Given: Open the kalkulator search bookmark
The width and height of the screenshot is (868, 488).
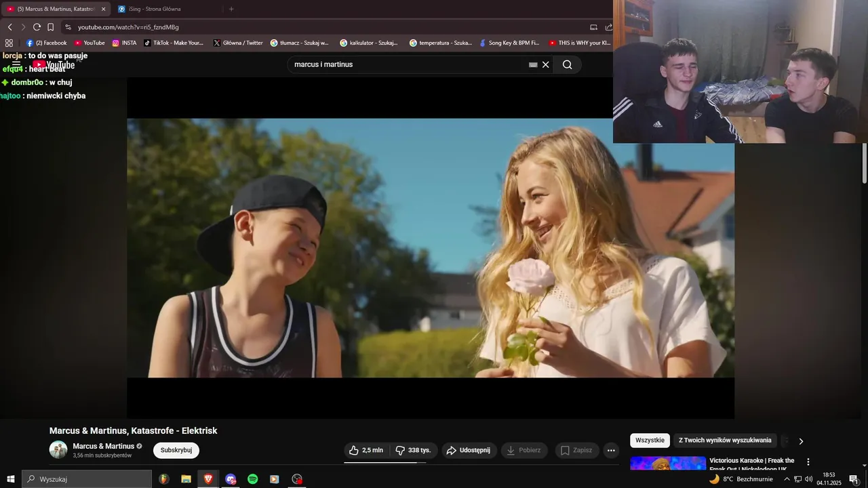Looking at the screenshot, I should [x=369, y=43].
